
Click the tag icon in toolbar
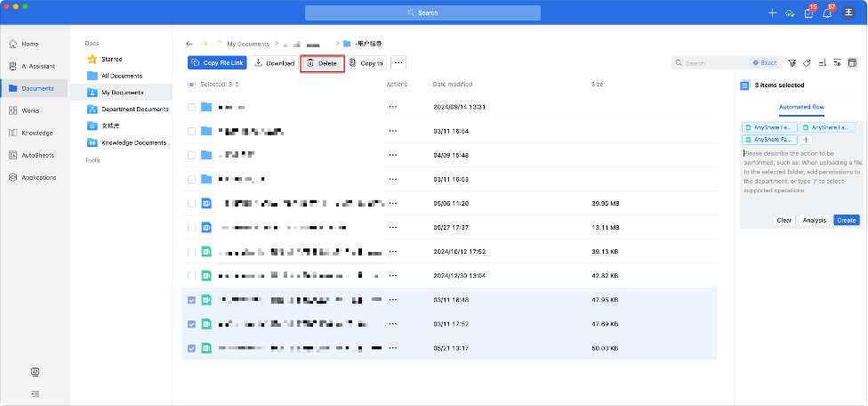(x=807, y=63)
